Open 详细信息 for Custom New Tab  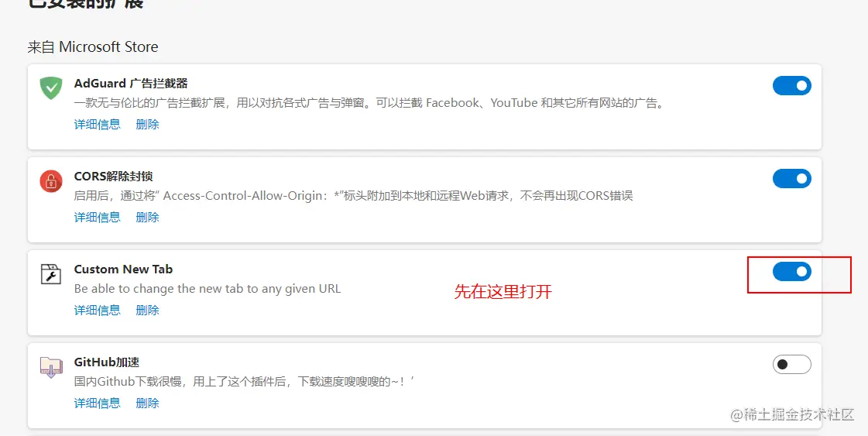pos(98,311)
